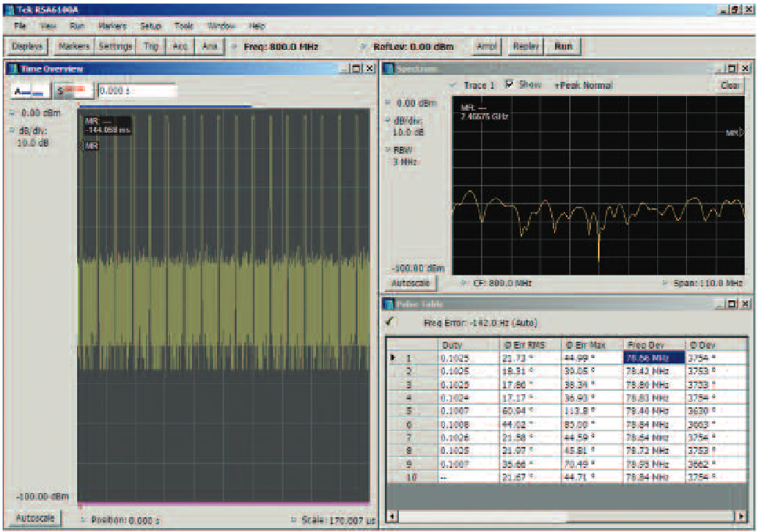
Task: Open the Tools menu
Action: pyautogui.click(x=183, y=26)
